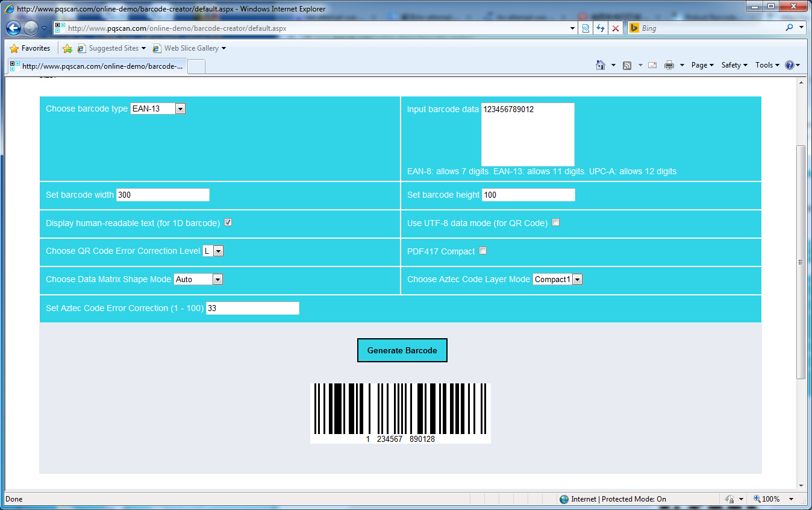This screenshot has width=812, height=510.
Task: Click the generated barcode image
Action: pos(401,414)
